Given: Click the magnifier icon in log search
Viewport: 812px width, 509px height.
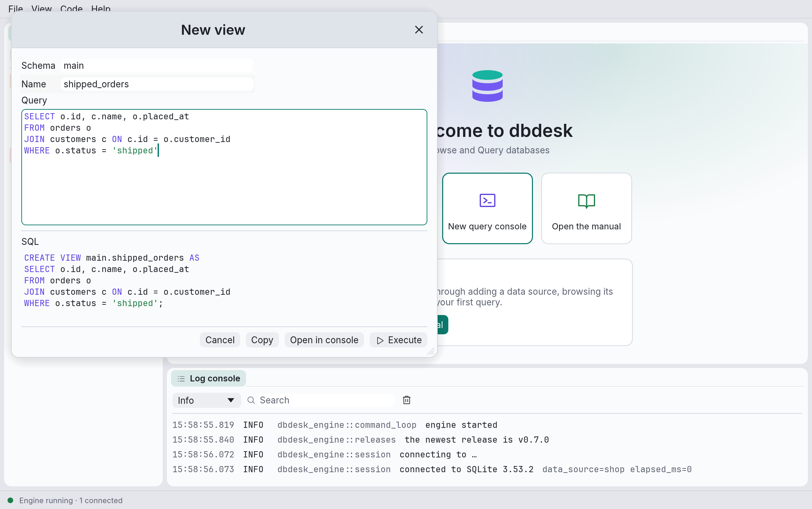Looking at the screenshot, I should tap(251, 400).
